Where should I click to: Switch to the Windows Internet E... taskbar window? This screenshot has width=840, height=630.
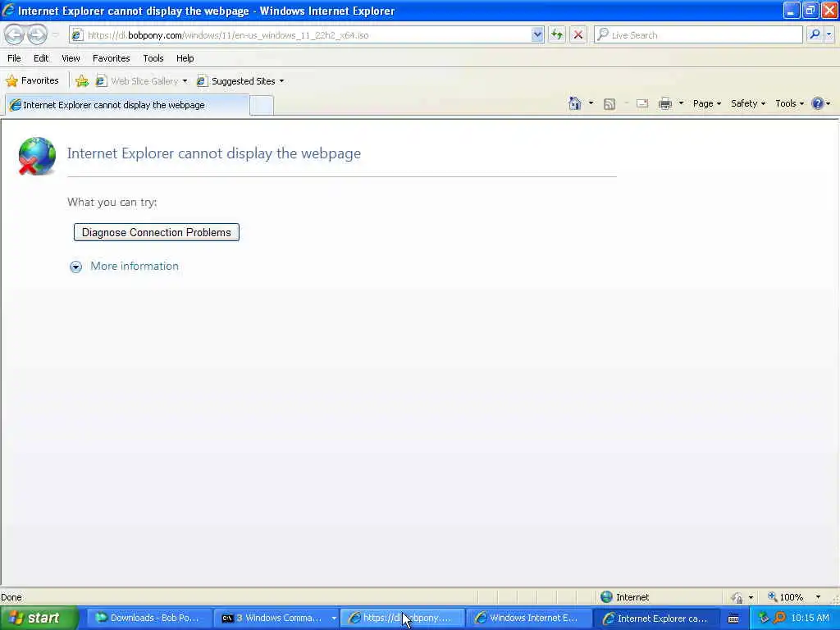(529, 619)
